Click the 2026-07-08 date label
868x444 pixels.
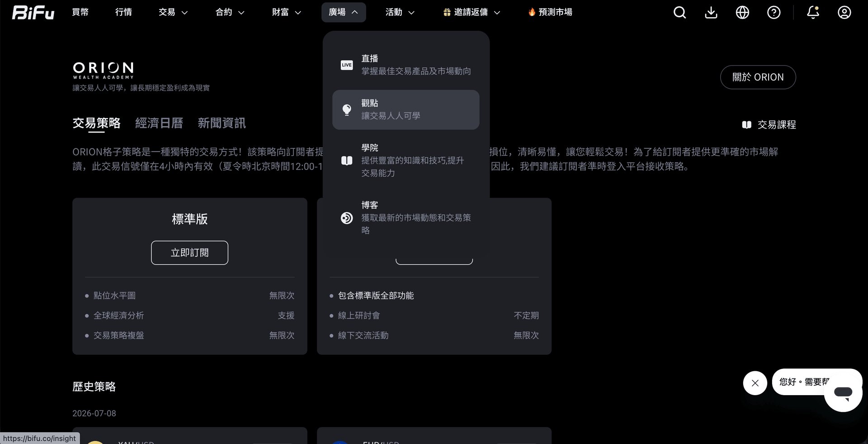[x=94, y=414]
